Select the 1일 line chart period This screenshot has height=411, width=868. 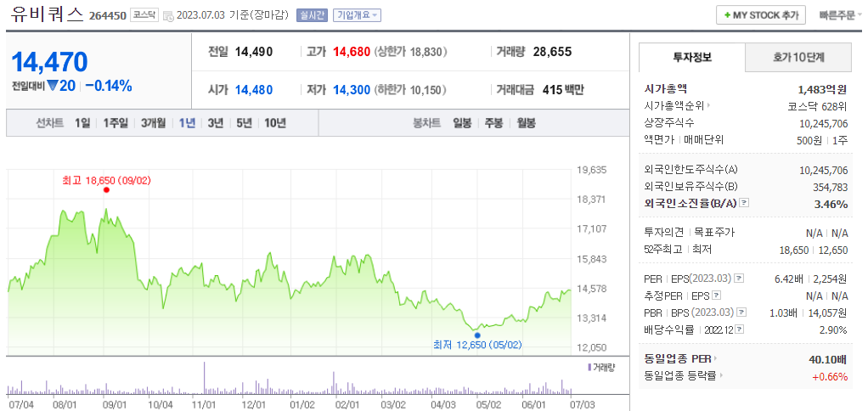click(82, 123)
